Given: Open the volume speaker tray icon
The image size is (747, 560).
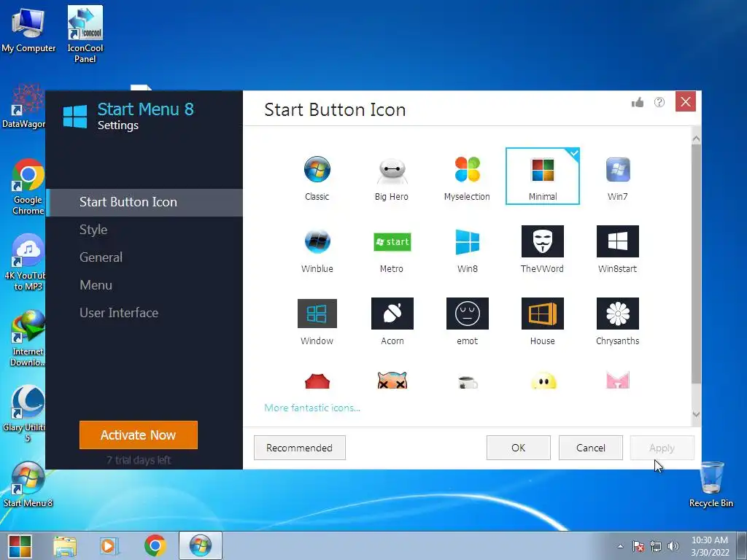Looking at the screenshot, I should pos(673,546).
